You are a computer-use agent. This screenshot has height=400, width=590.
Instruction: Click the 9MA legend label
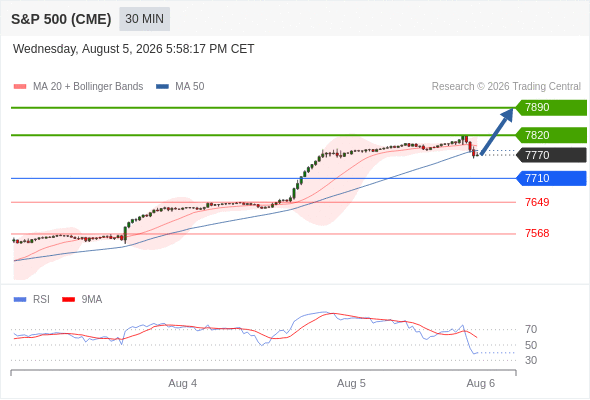92,300
